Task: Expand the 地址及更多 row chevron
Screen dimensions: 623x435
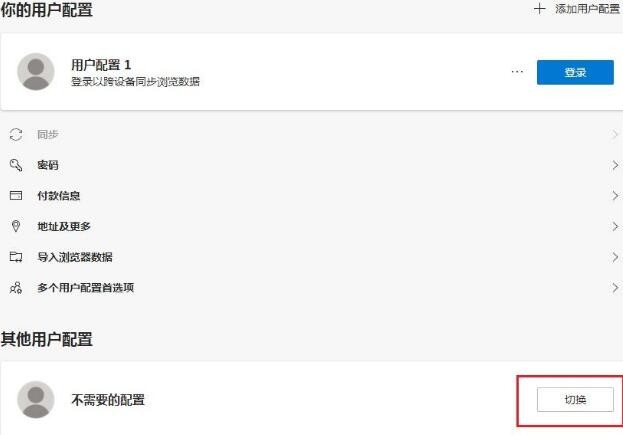Action: coord(615,226)
